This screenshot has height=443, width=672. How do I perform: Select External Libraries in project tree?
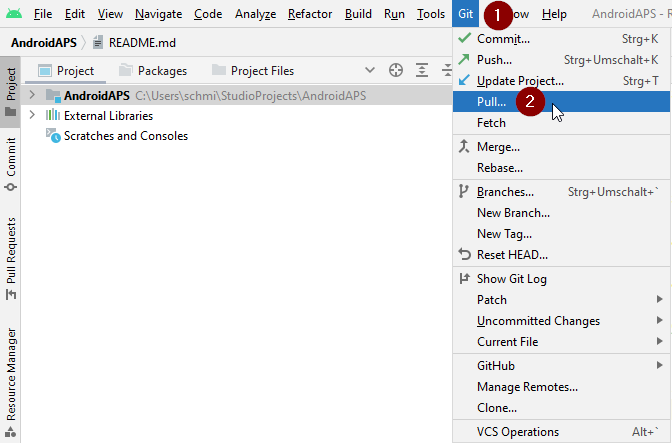[x=108, y=116]
